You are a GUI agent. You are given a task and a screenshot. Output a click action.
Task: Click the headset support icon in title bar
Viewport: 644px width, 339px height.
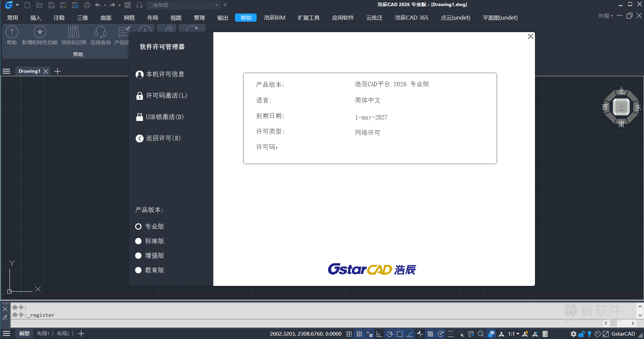(139, 5)
